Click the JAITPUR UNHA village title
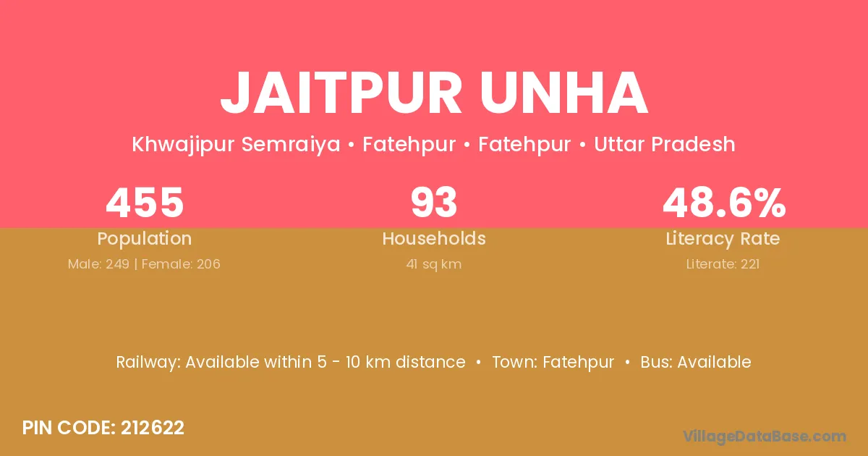868x456 pixels. click(434, 93)
